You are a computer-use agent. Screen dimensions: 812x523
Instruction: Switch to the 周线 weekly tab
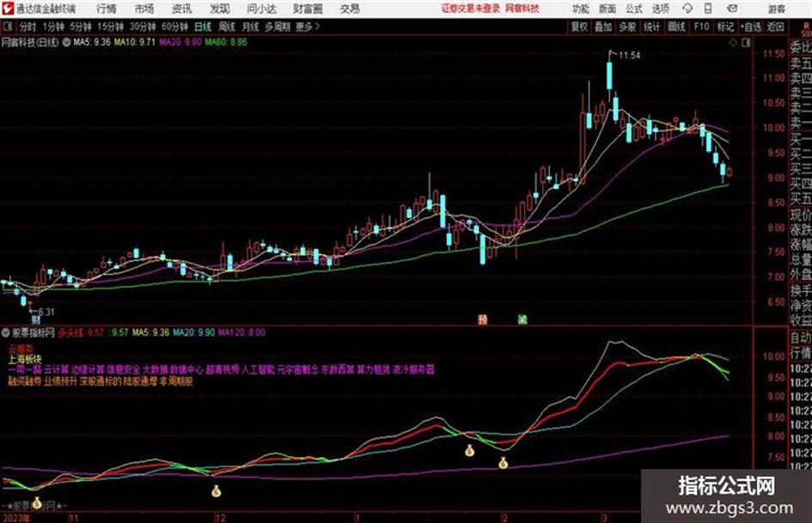227,27
